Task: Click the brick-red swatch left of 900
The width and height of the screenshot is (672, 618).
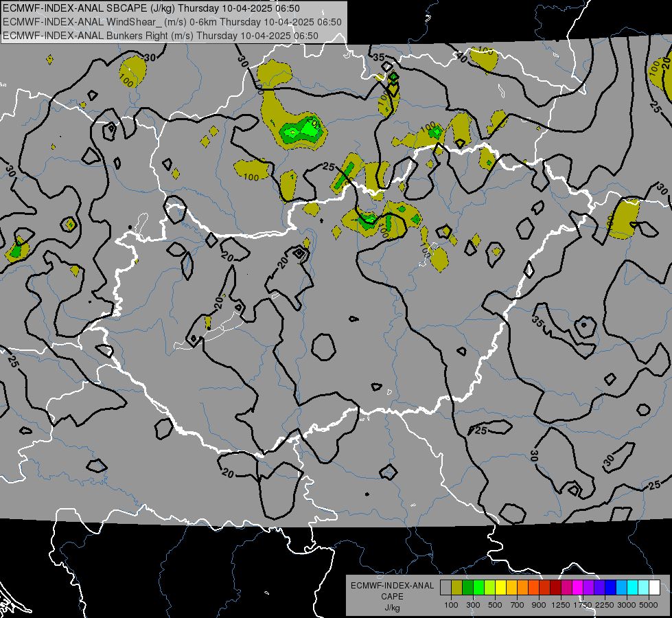Action: click(x=545, y=588)
